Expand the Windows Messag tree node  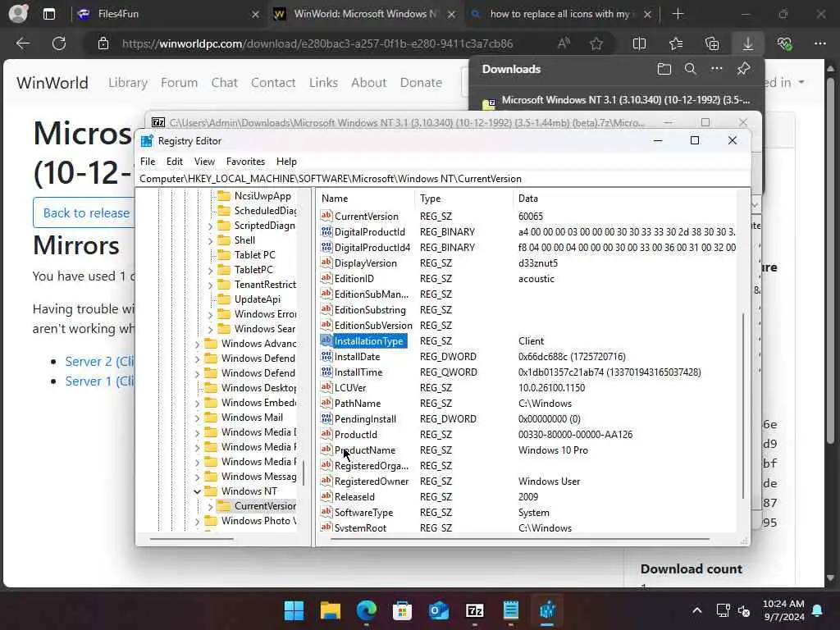coord(197,477)
